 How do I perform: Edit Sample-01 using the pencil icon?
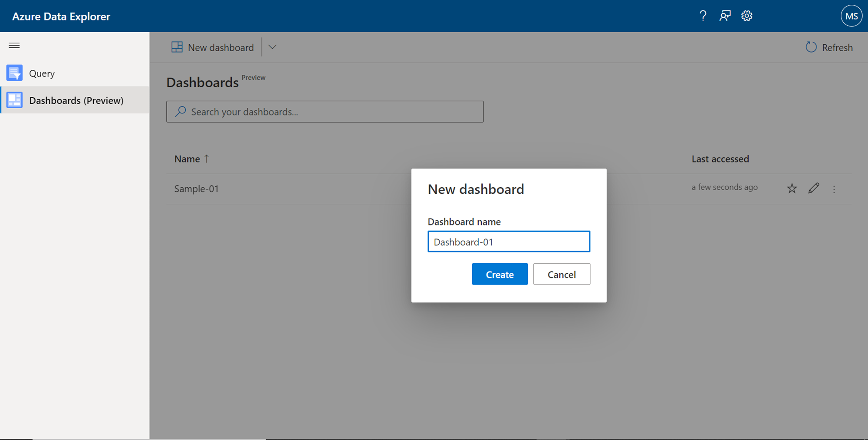point(814,188)
